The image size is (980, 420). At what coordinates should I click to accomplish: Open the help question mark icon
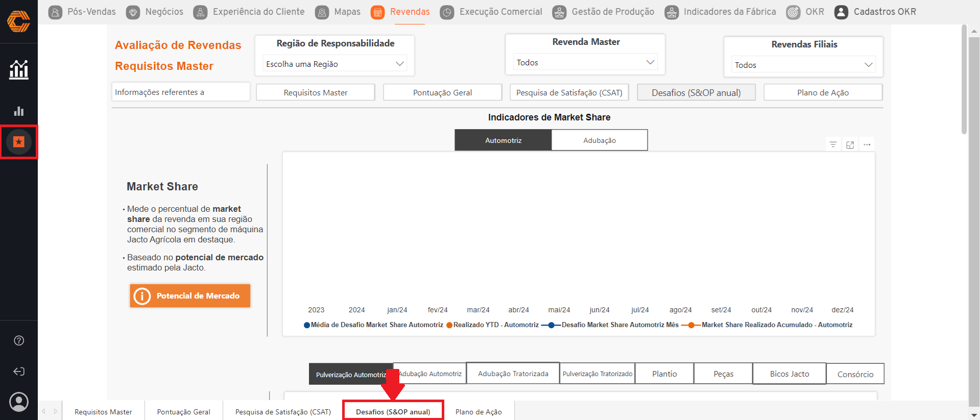point(19,340)
